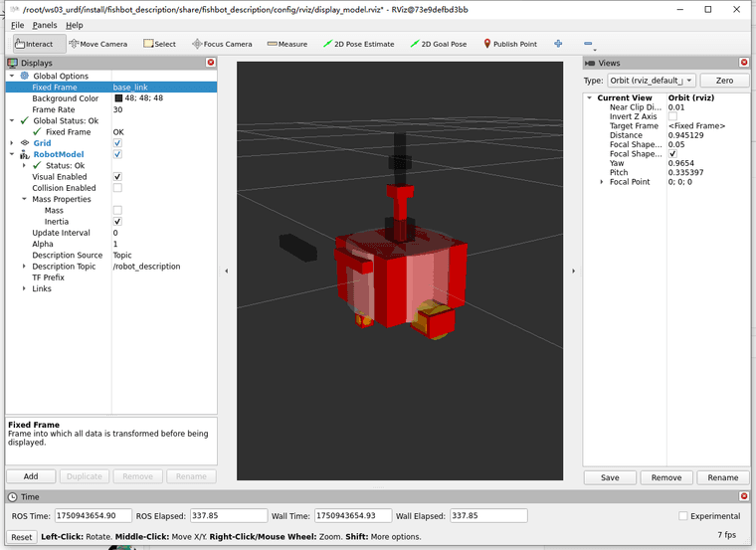756x550 pixels.
Task: Save the current view
Action: tap(610, 477)
